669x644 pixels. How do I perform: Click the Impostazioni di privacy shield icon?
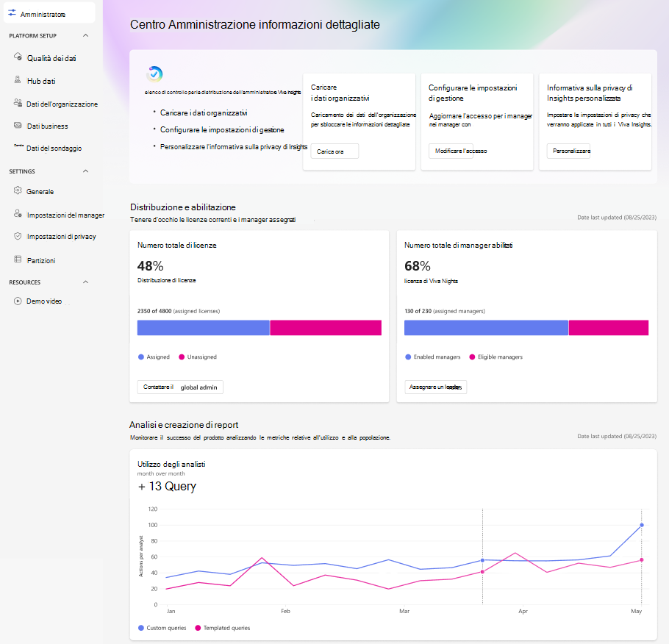pyautogui.click(x=18, y=236)
